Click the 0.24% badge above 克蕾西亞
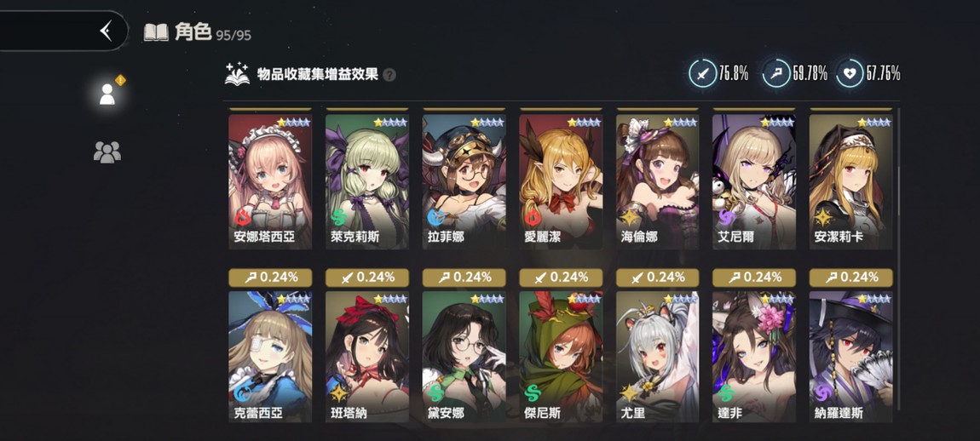This screenshot has width=980, height=441. tap(271, 278)
